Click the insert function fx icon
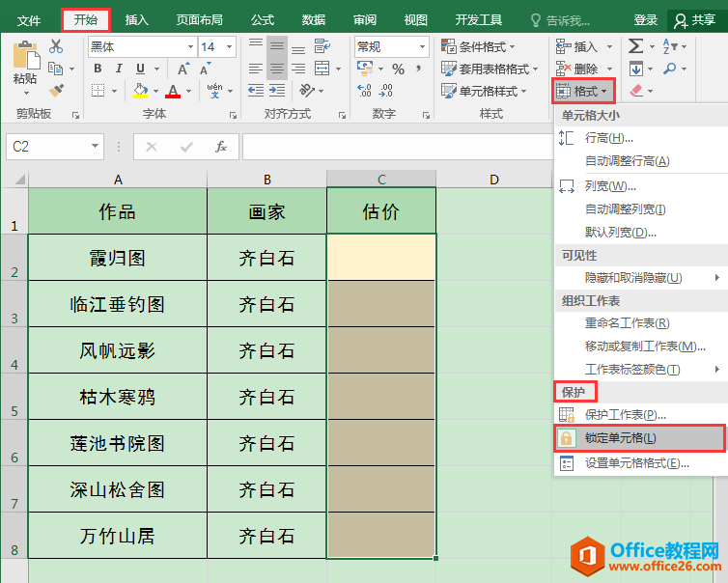The width and height of the screenshot is (728, 583). pos(221,147)
